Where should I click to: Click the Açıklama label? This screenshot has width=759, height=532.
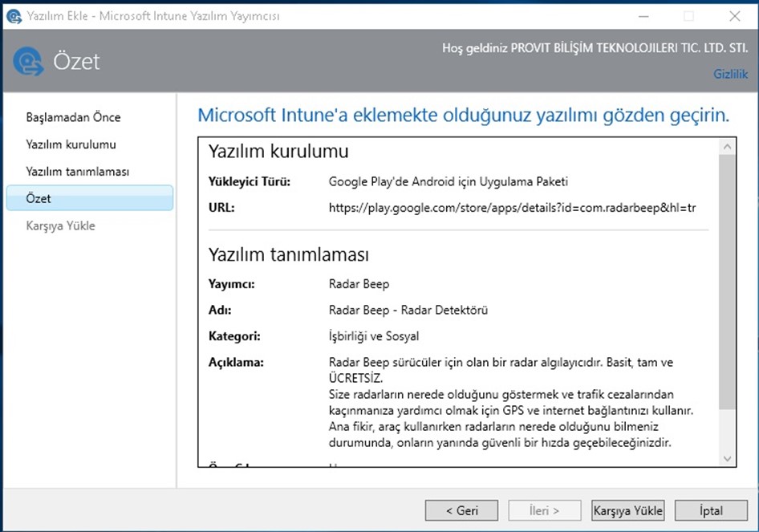pos(236,362)
